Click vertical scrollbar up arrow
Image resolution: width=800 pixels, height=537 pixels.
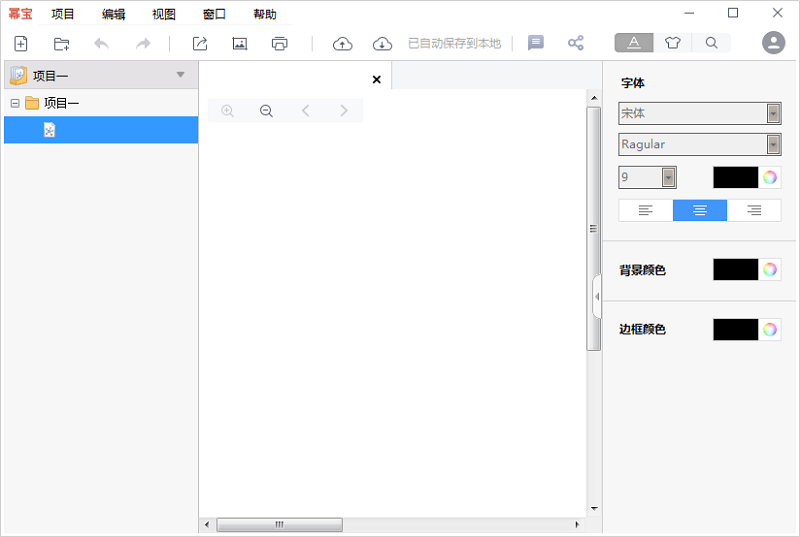click(594, 97)
